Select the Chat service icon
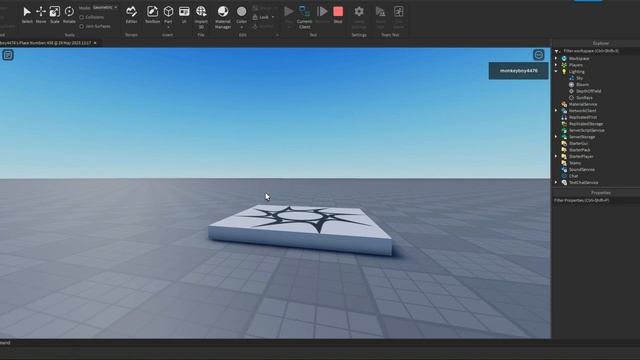 point(564,176)
